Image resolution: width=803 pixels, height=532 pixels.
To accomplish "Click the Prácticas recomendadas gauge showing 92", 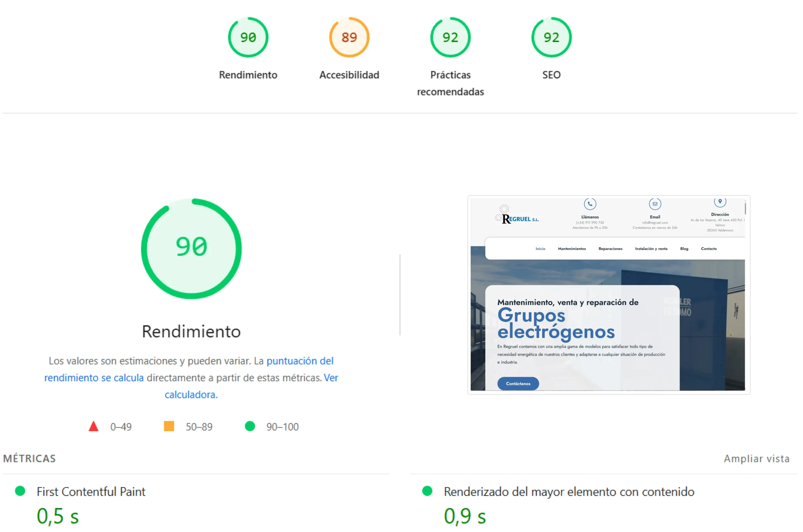I will (450, 37).
